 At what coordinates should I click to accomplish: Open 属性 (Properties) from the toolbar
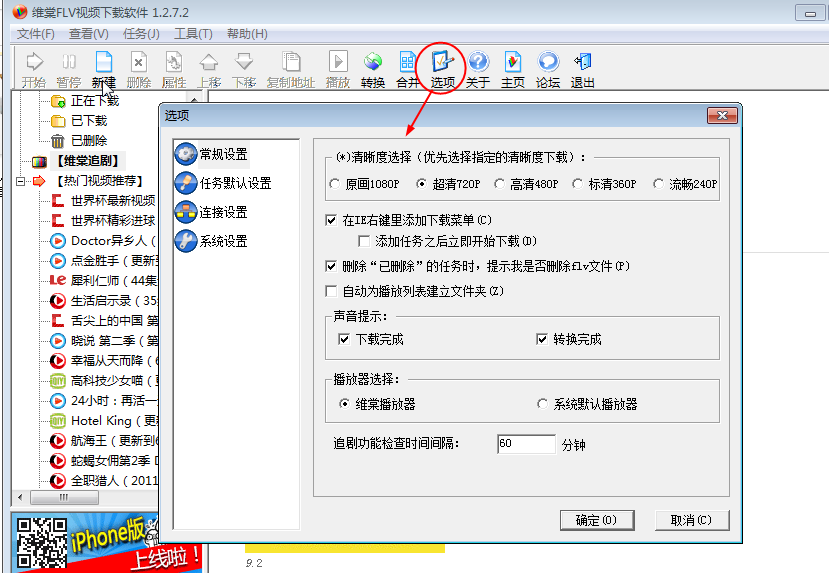(x=173, y=69)
